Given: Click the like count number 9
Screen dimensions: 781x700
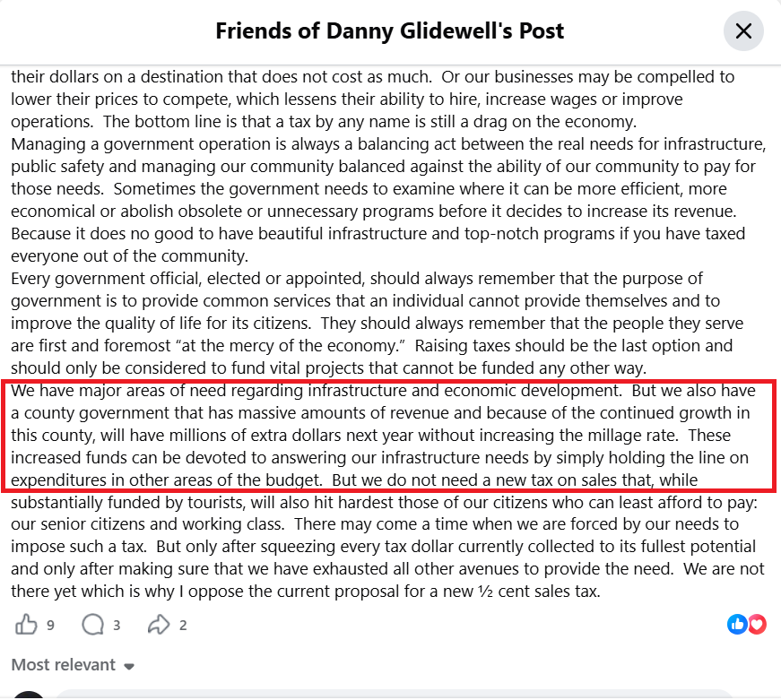Looking at the screenshot, I should [50, 626].
